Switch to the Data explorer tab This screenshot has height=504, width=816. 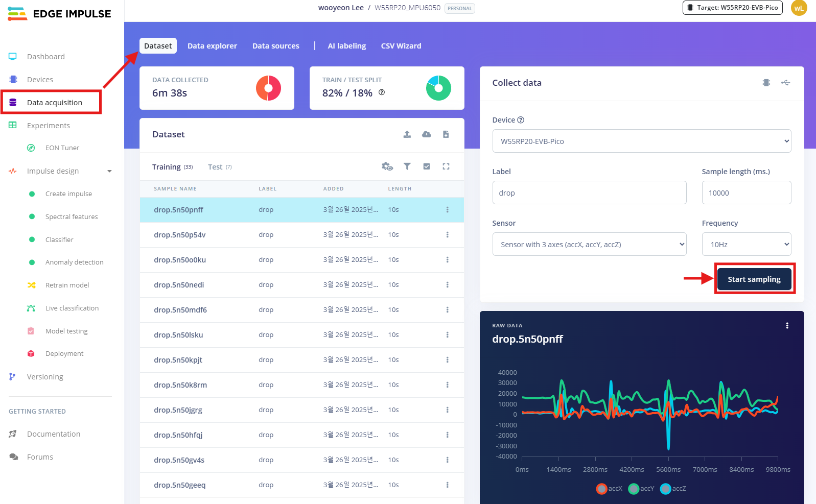coord(212,46)
